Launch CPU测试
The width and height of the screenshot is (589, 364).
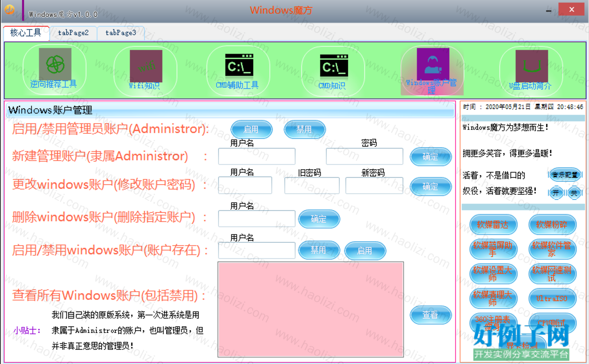552,322
